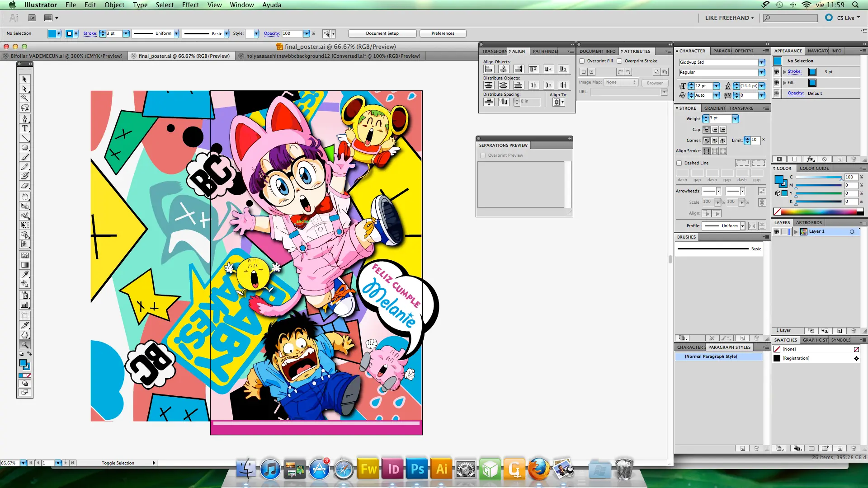Screen dimensions: 868x488
Task: Open the Basic brush definition dropdown
Action: pyautogui.click(x=226, y=33)
